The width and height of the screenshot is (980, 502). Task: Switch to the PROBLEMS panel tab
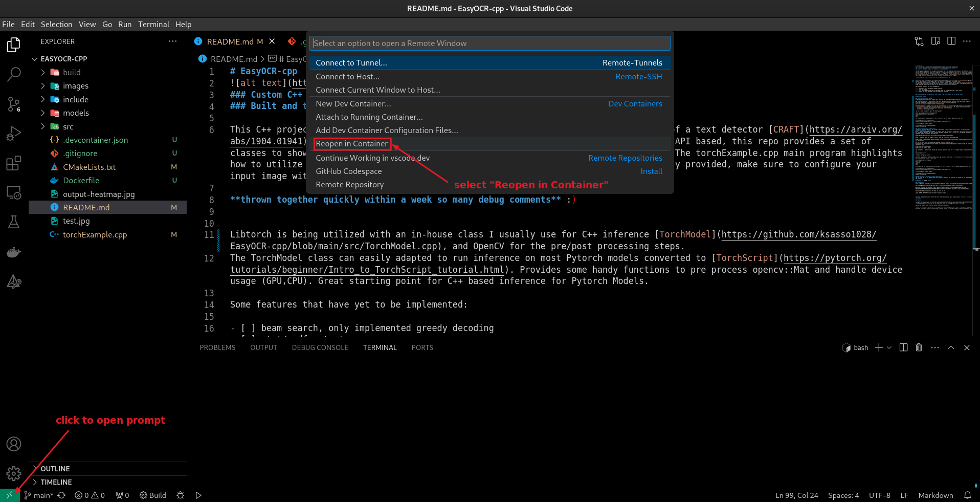[217, 347]
